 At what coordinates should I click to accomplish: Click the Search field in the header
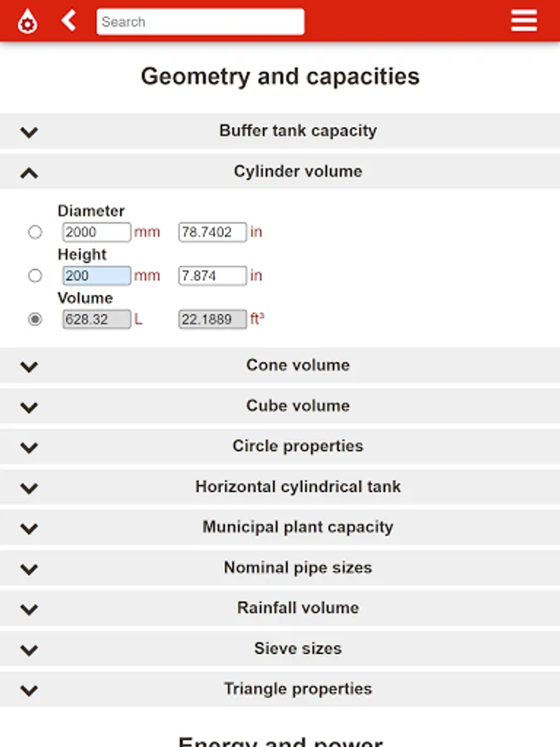pos(200,22)
